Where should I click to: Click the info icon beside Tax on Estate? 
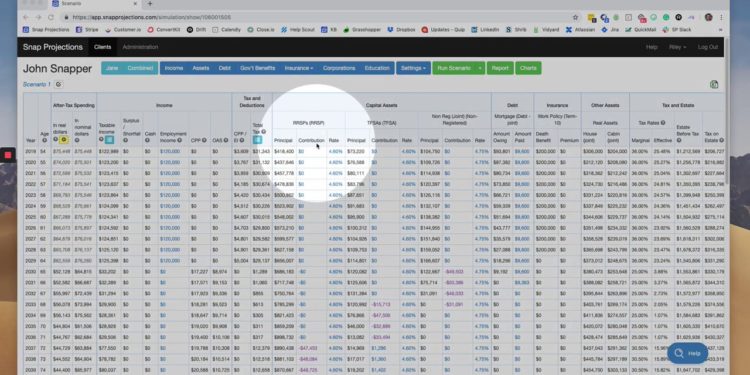[721, 140]
